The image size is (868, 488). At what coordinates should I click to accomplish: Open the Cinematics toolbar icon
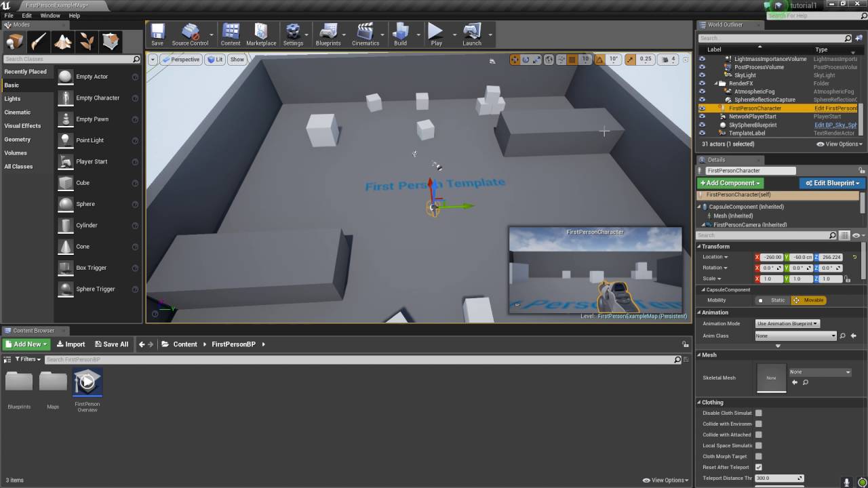366,35
